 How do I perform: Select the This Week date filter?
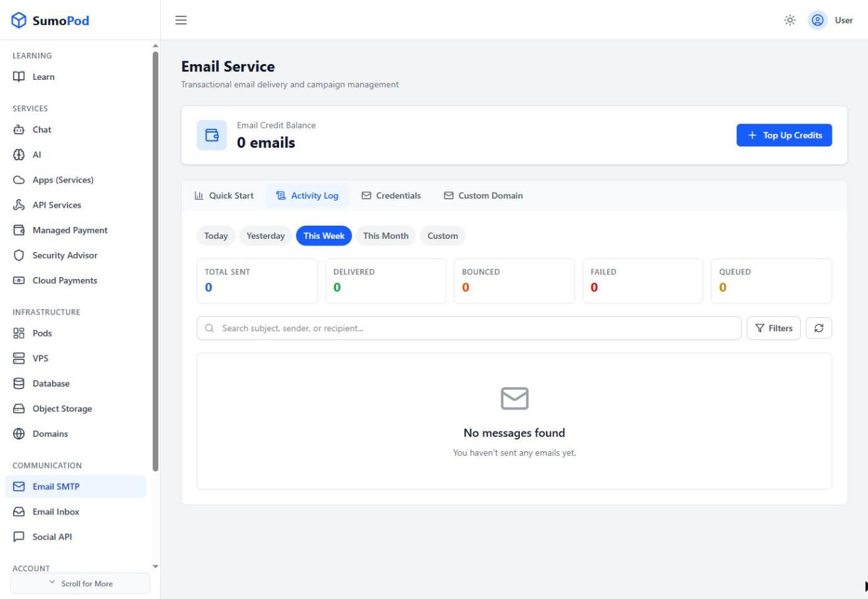click(x=324, y=236)
